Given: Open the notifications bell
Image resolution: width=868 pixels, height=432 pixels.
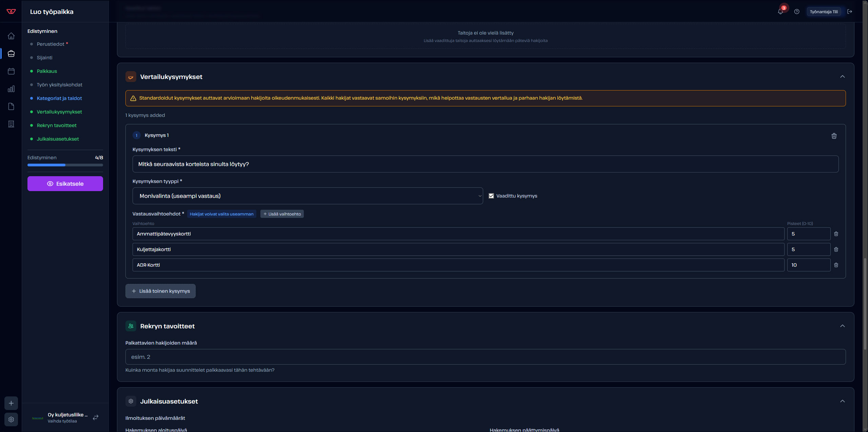Looking at the screenshot, I should (780, 12).
